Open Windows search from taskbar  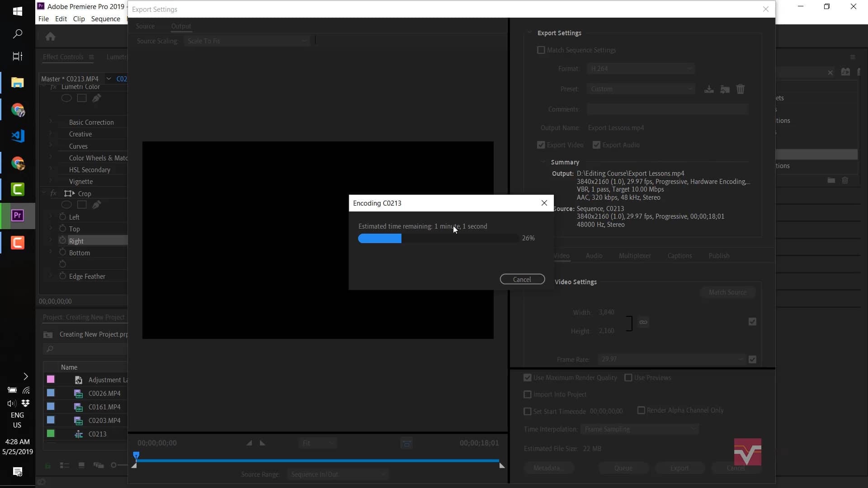click(18, 34)
